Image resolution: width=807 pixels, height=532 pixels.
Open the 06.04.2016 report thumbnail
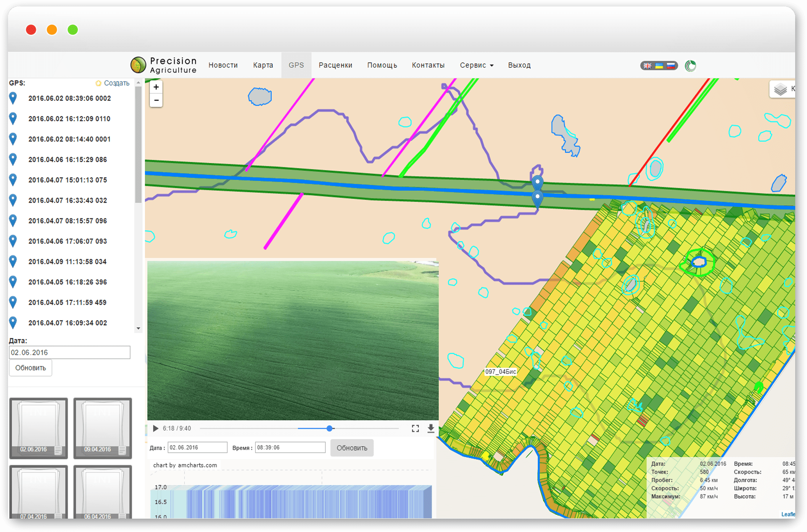click(103, 492)
